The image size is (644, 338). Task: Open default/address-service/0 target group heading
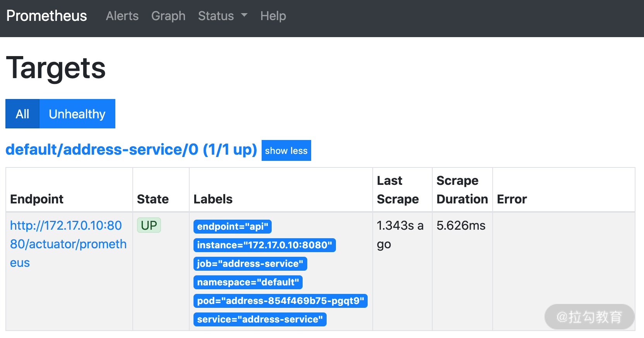click(131, 150)
